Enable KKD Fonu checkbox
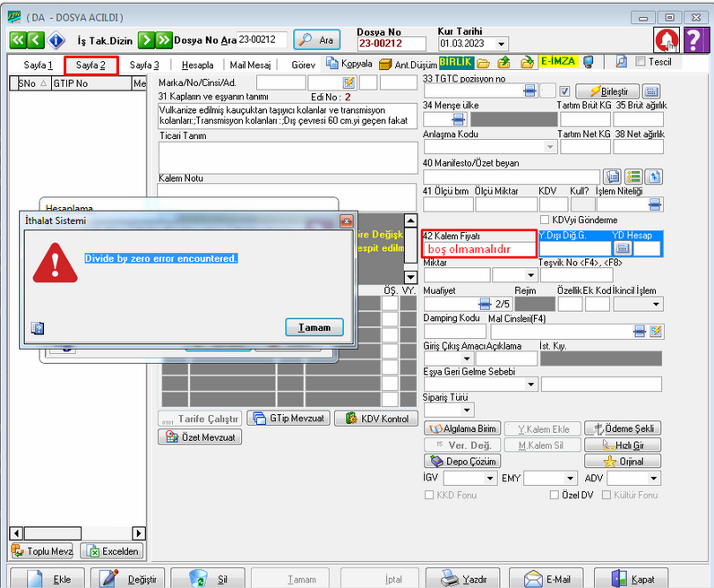 pos(429,495)
